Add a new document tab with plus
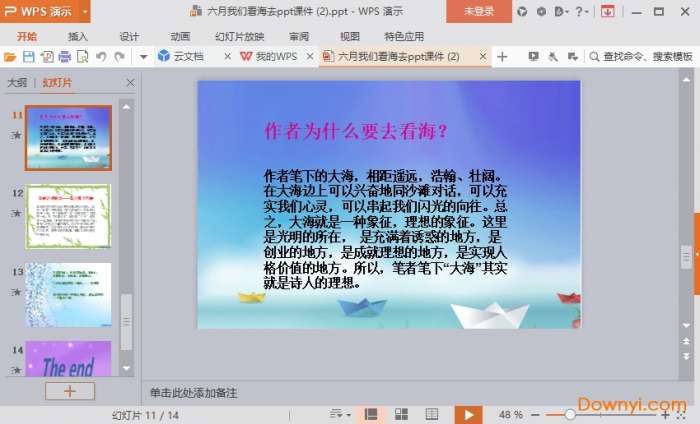Viewport: 700px width, 424px height. tap(502, 57)
